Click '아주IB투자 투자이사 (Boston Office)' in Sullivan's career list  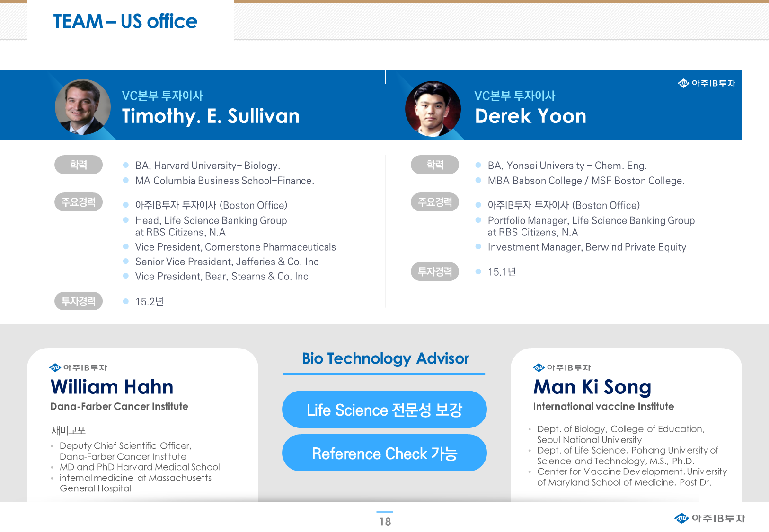(x=212, y=205)
